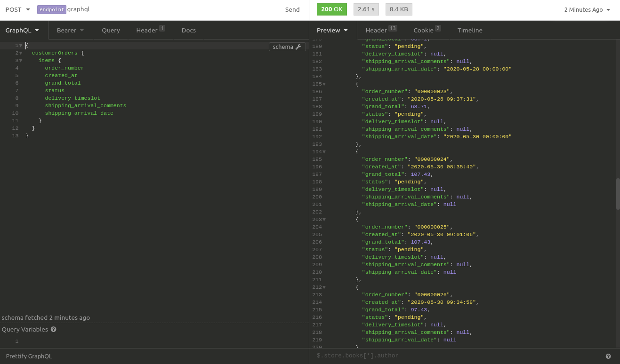
Task: Collapse the customerOrders fold arrow on line 2
Action: 21,53
